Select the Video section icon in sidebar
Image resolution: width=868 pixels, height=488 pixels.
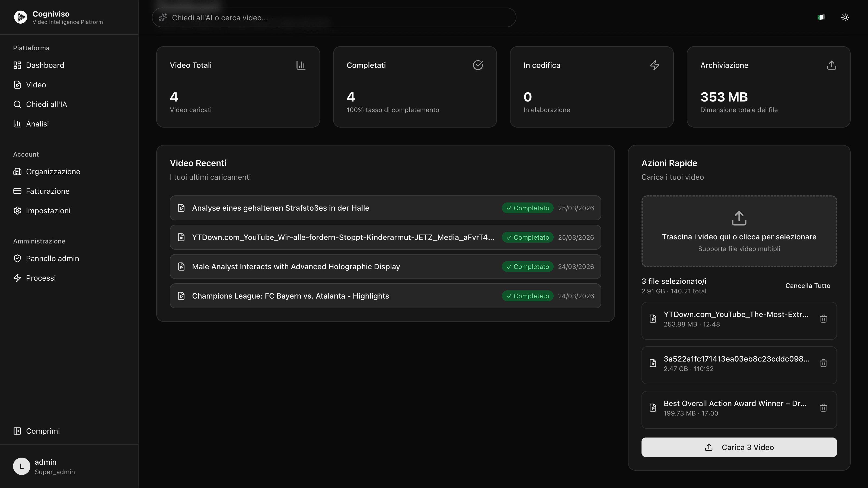[x=18, y=85]
